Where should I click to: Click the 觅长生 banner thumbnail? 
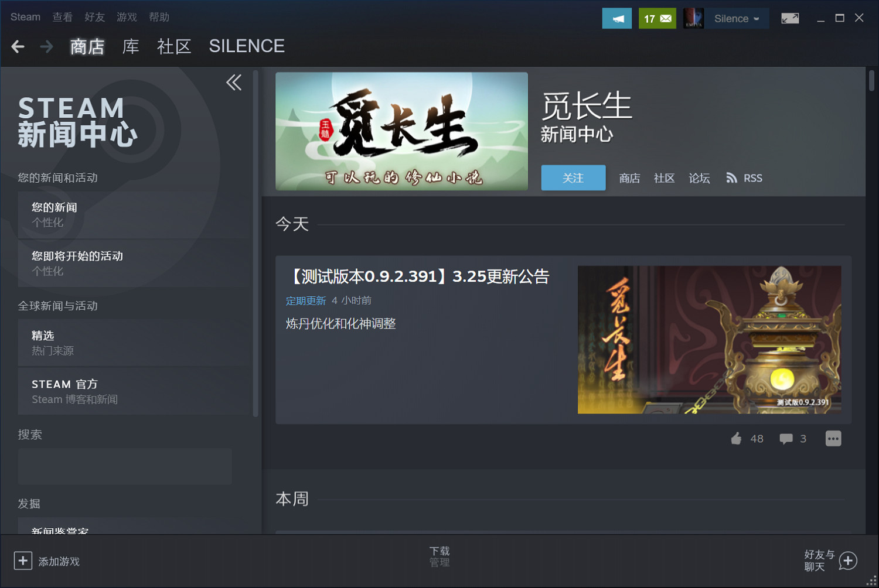pyautogui.click(x=401, y=131)
